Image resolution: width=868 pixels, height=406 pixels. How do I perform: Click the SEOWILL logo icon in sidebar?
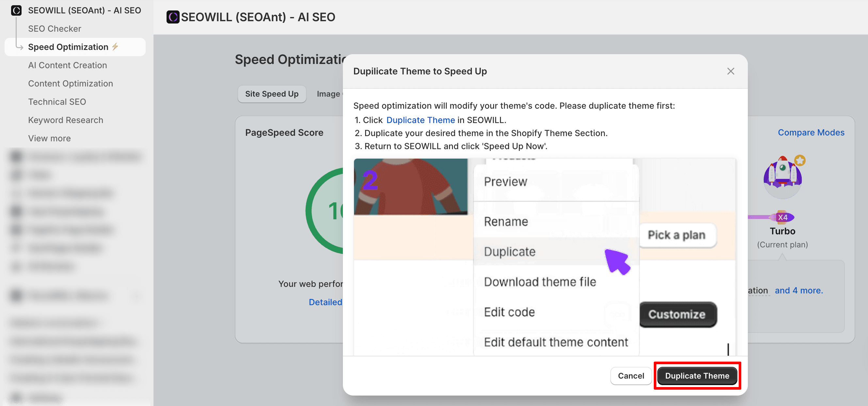click(x=16, y=10)
